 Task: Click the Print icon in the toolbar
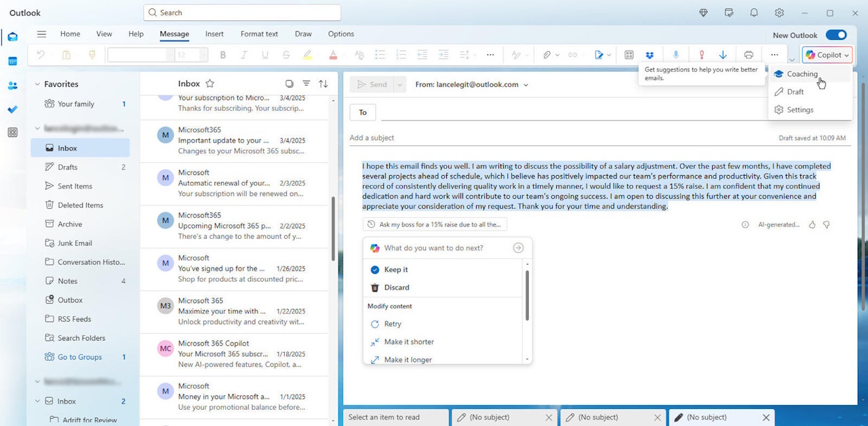tap(749, 55)
